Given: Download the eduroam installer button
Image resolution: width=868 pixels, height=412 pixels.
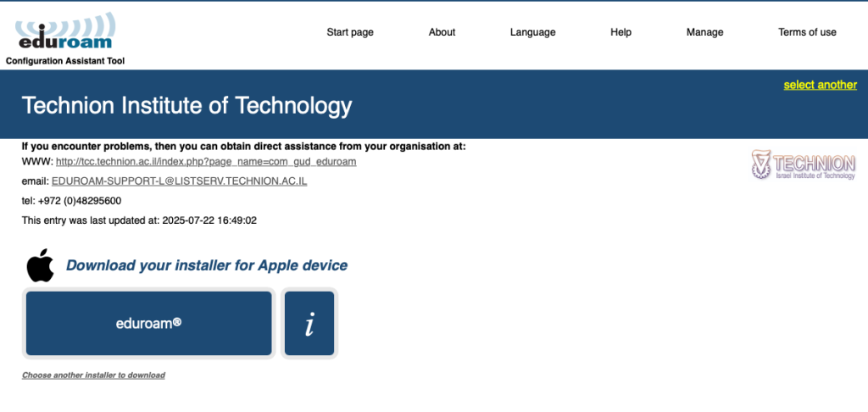Looking at the screenshot, I should [149, 324].
